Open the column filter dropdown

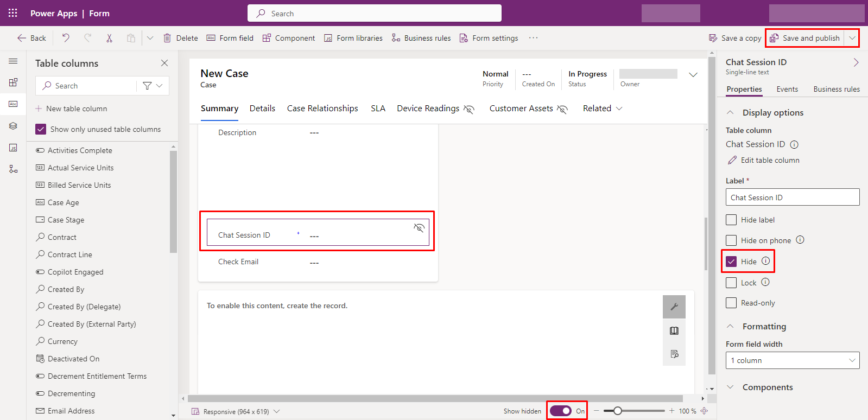pos(153,86)
